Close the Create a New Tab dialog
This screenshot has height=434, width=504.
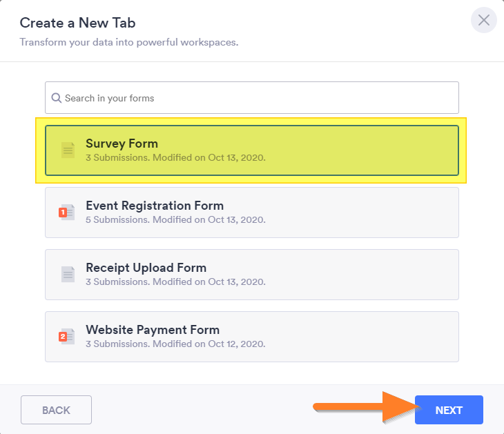tap(483, 20)
